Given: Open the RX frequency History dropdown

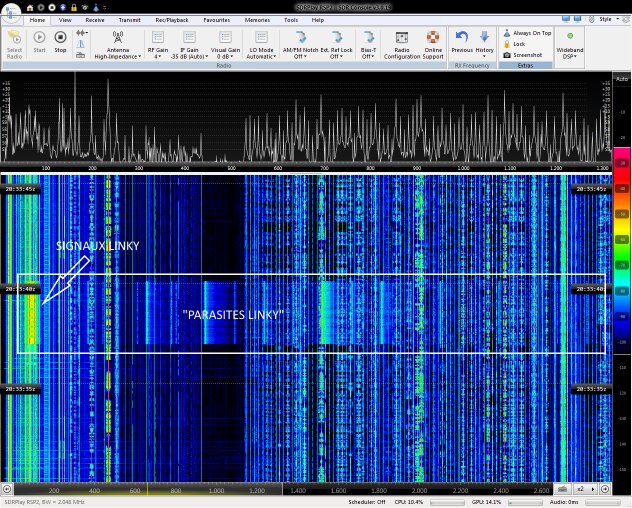Looking at the screenshot, I should point(484,44).
